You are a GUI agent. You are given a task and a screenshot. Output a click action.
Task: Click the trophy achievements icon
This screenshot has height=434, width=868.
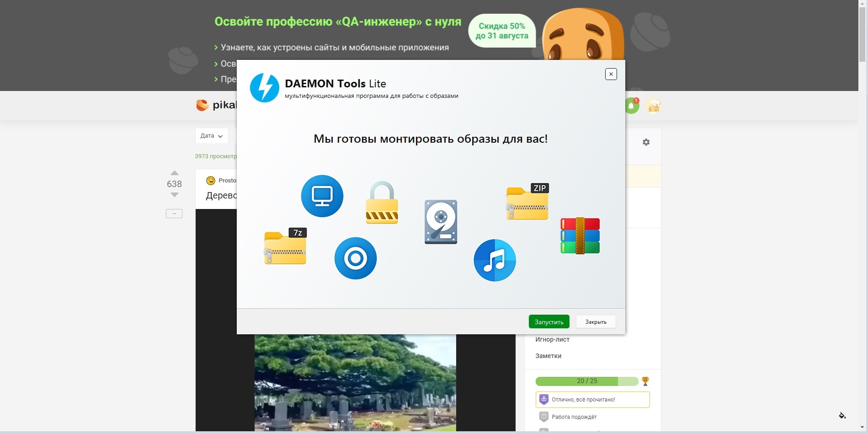coord(645,381)
